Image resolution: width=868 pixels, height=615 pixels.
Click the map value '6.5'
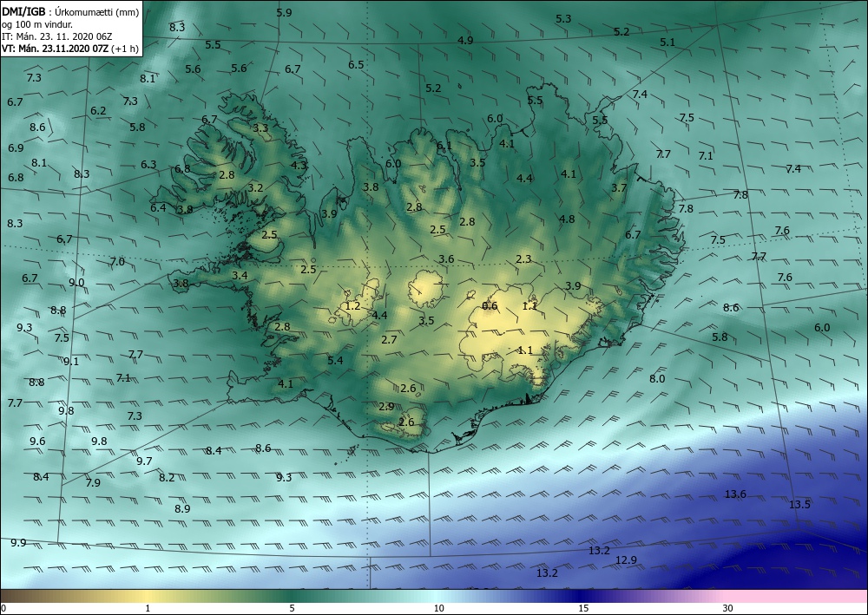click(356, 65)
